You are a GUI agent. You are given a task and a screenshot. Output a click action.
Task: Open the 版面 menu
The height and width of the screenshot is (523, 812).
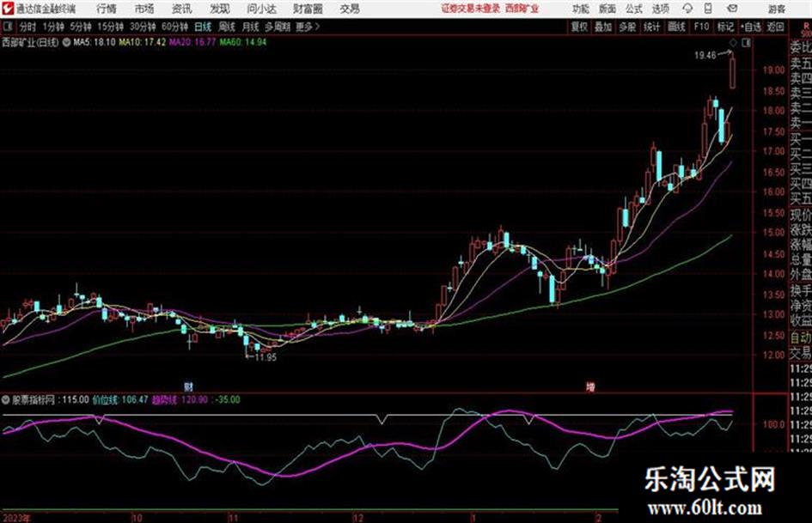tap(607, 9)
